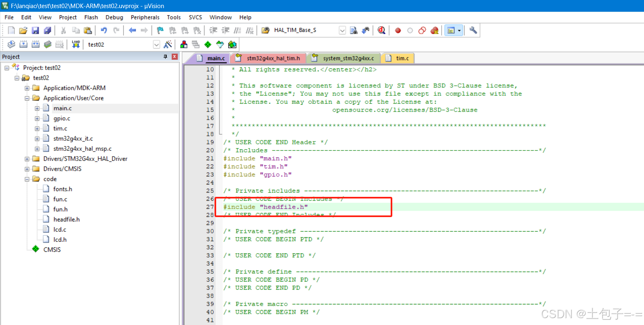The width and height of the screenshot is (644, 325).
Task: Click the HAL_TIM_Base_S search input field
Action: (x=305, y=30)
